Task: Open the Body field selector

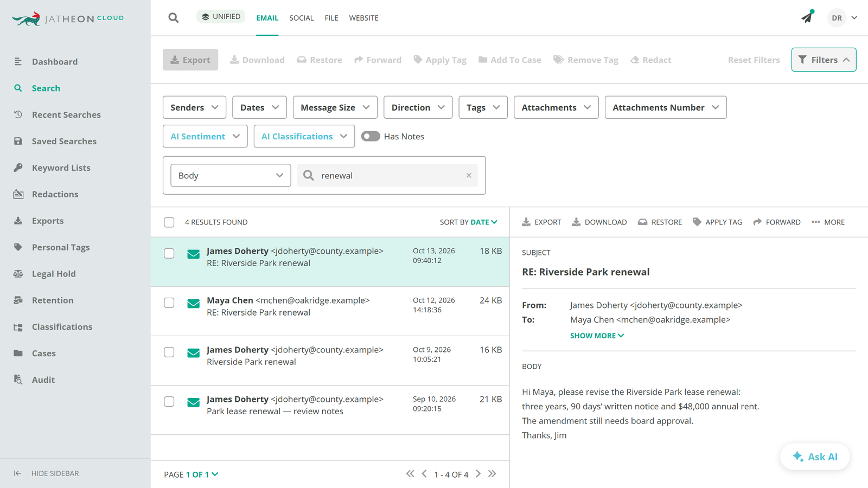Action: pyautogui.click(x=231, y=176)
